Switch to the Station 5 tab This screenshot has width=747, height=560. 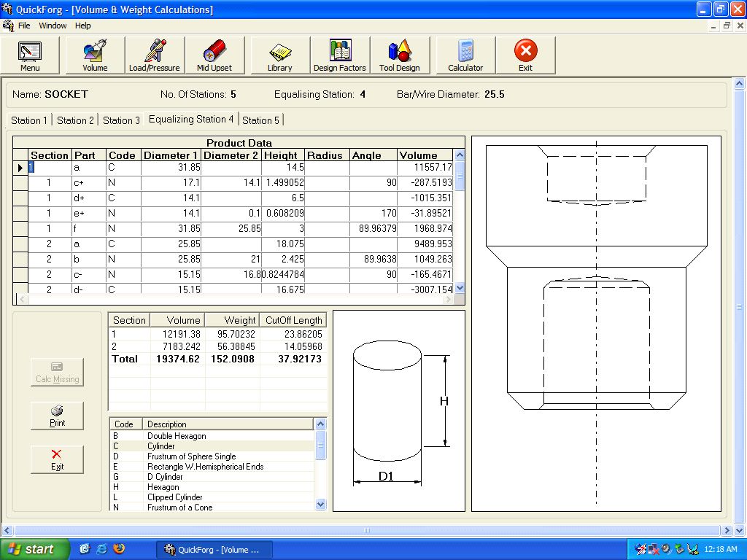pos(260,120)
